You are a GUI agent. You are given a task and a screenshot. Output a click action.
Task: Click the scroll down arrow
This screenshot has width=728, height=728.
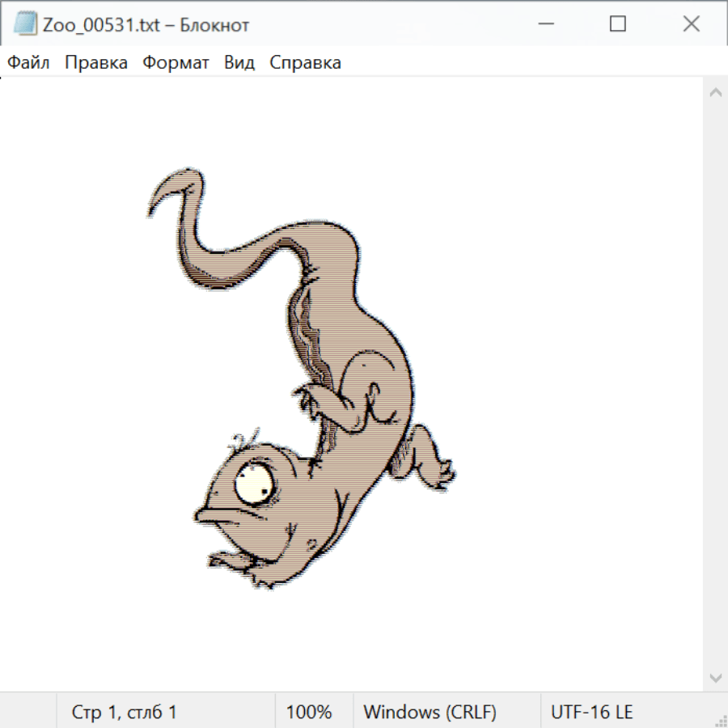[715, 677]
